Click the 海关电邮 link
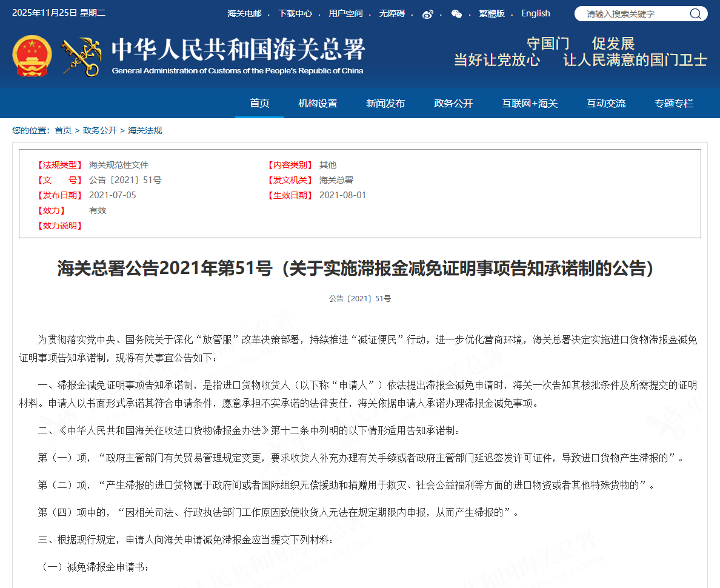The image size is (720, 588). point(244,13)
